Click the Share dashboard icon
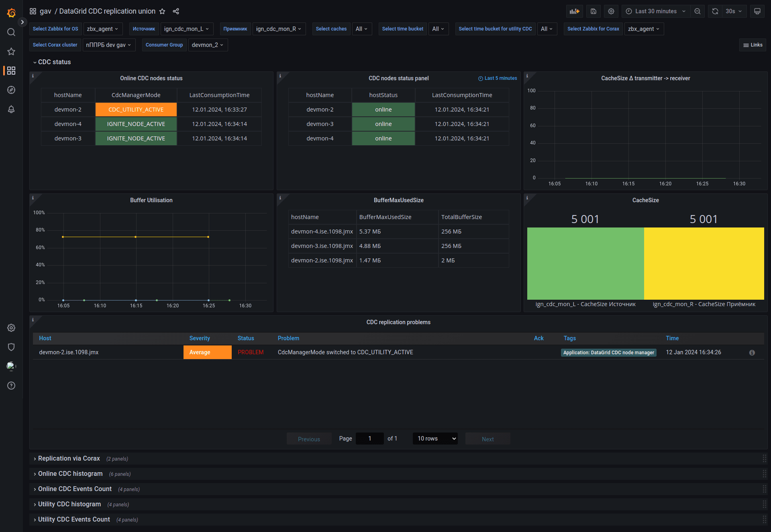The image size is (771, 532). point(176,11)
